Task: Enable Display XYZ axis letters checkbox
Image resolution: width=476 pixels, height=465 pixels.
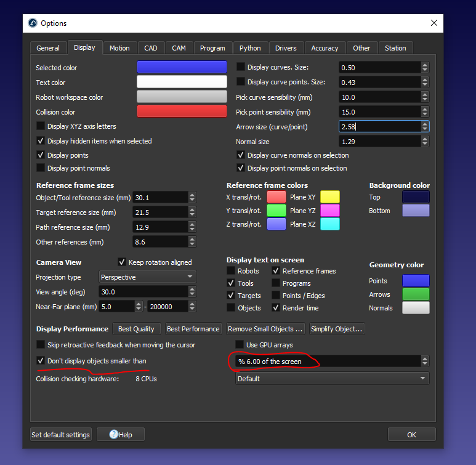Action: coord(41,126)
